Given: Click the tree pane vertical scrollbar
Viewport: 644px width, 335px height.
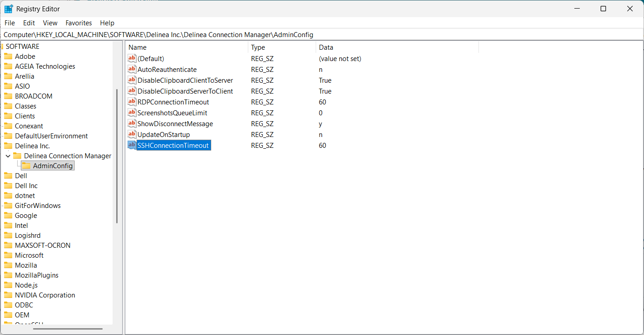Looking at the screenshot, I should [x=117, y=156].
